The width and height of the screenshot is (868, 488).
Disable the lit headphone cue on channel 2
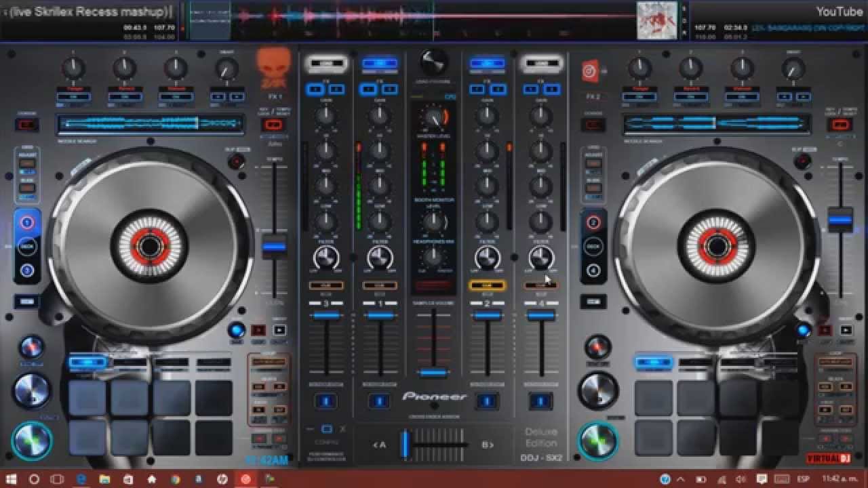click(487, 285)
